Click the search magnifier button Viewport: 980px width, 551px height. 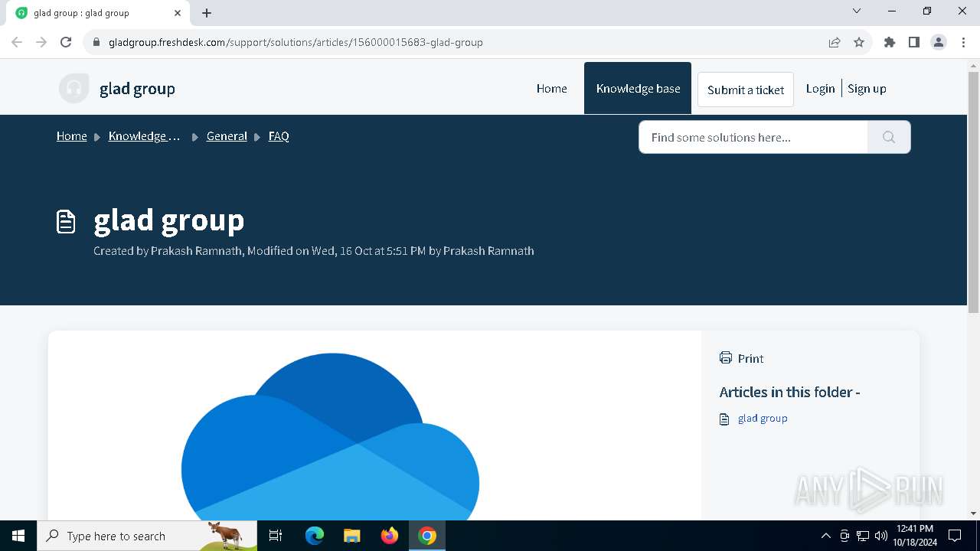click(889, 137)
